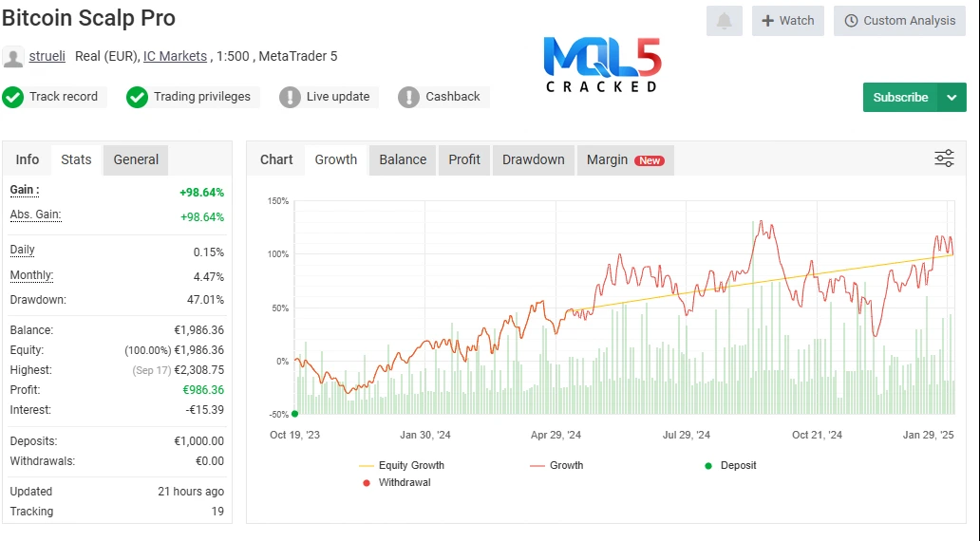Image resolution: width=980 pixels, height=541 pixels.
Task: Click the Jan 29, '25 axis date
Action: (x=928, y=435)
